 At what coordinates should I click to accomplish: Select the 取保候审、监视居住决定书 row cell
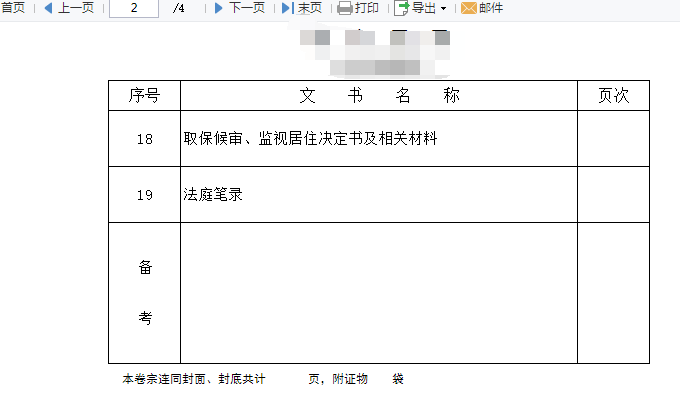379,138
